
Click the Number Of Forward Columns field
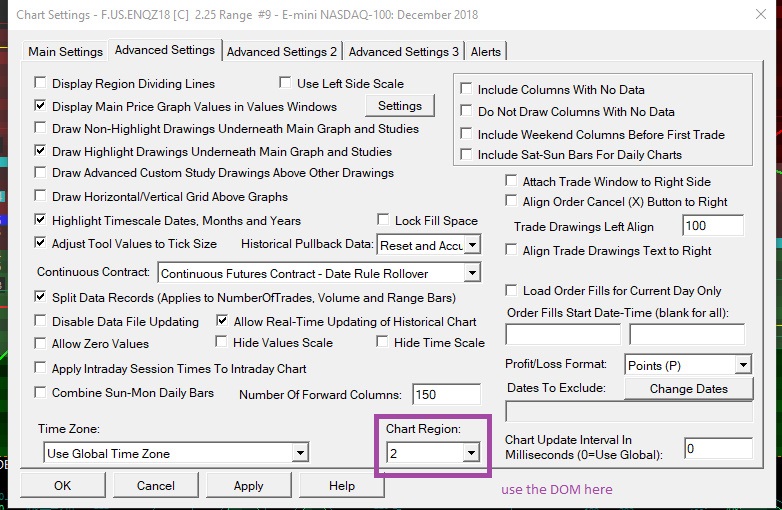446,394
